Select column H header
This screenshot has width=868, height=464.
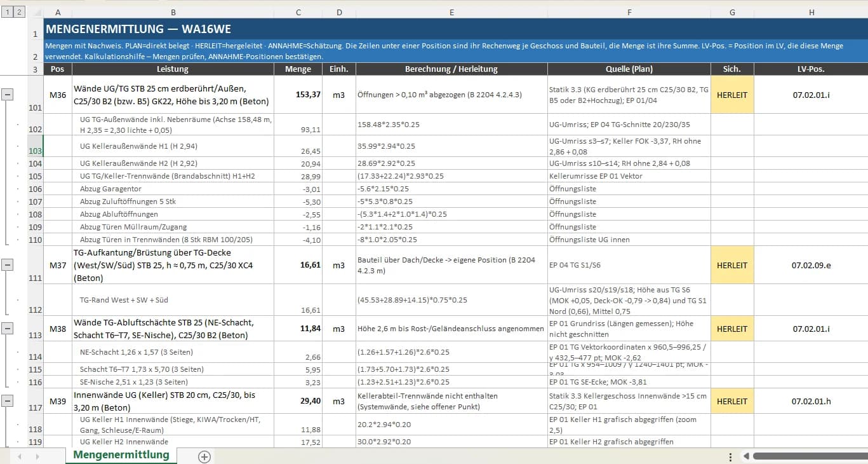pyautogui.click(x=811, y=12)
